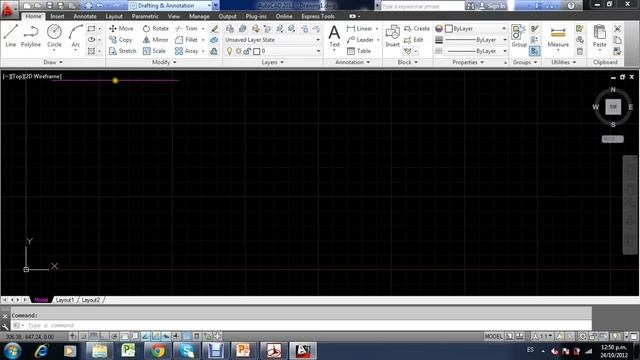Toggle Object Snap Tracking in status bar
Image resolution: width=640 pixels, height=360 pixels.
tap(145, 336)
